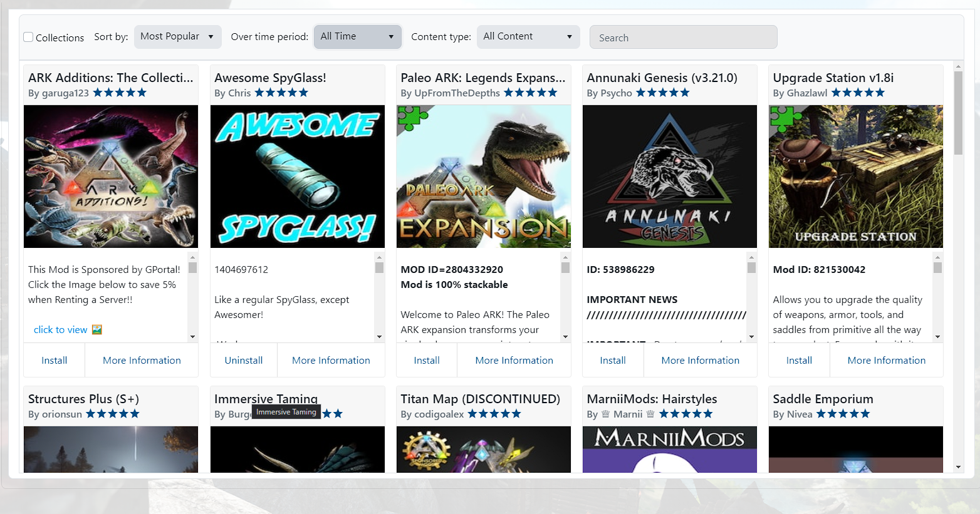Uninstall the Awesome SpyGlass mod
The width and height of the screenshot is (980, 514).
pyautogui.click(x=244, y=360)
